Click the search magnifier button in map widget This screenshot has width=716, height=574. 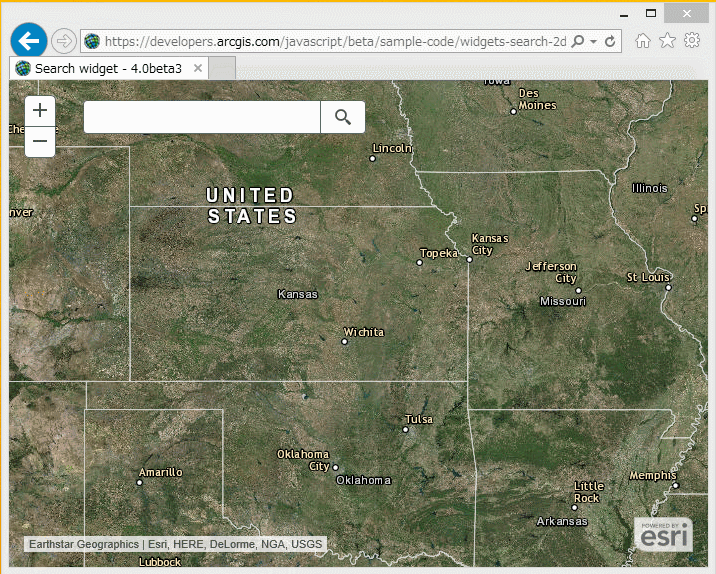[343, 117]
